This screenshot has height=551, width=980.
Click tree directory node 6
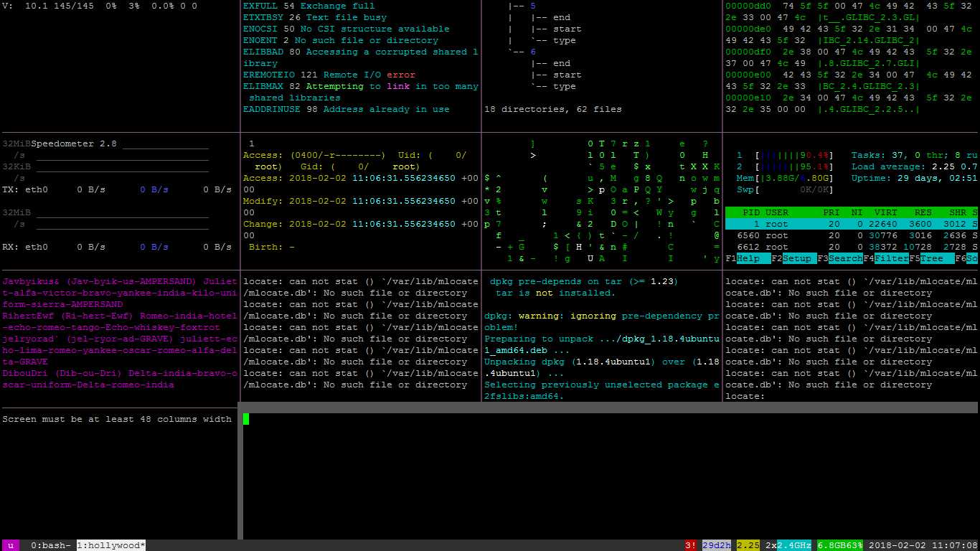[533, 52]
